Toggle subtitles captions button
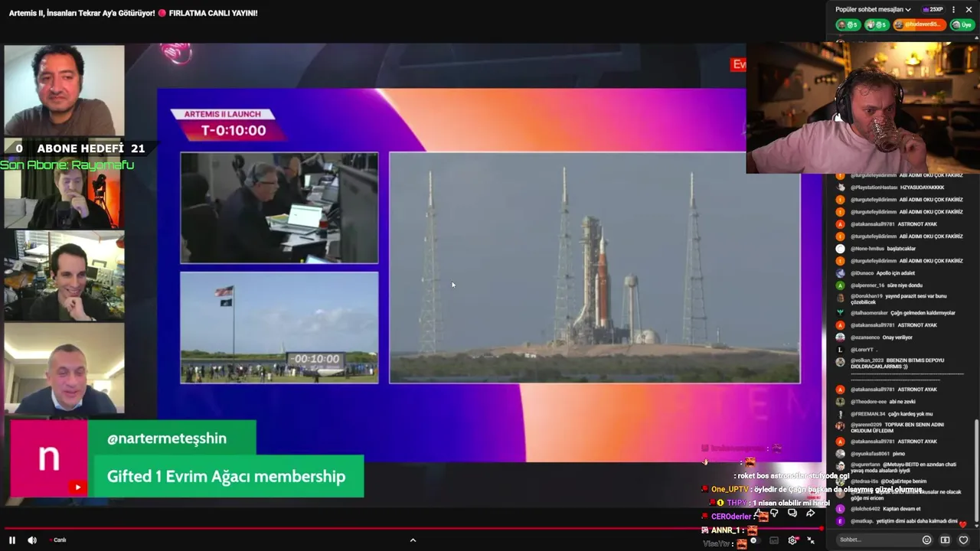The width and height of the screenshot is (980, 551). pos(774,540)
